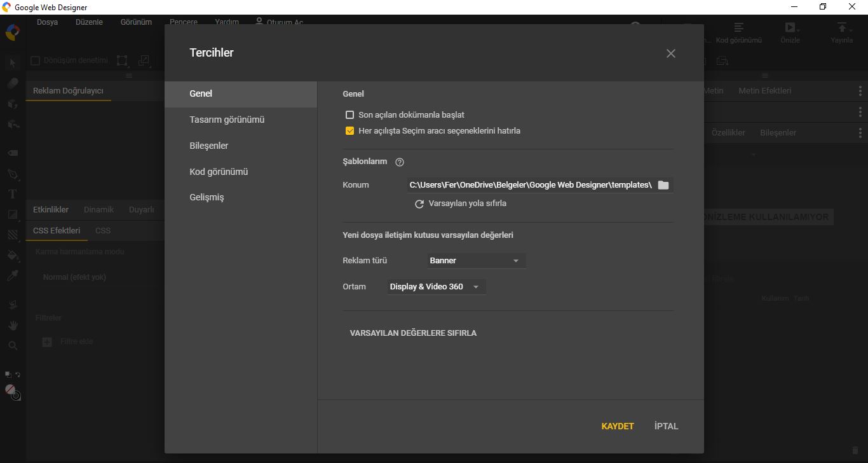
Task: Uncheck Her açılışta Seçim aracı seçeneklerini hatırla
Action: [x=349, y=131]
